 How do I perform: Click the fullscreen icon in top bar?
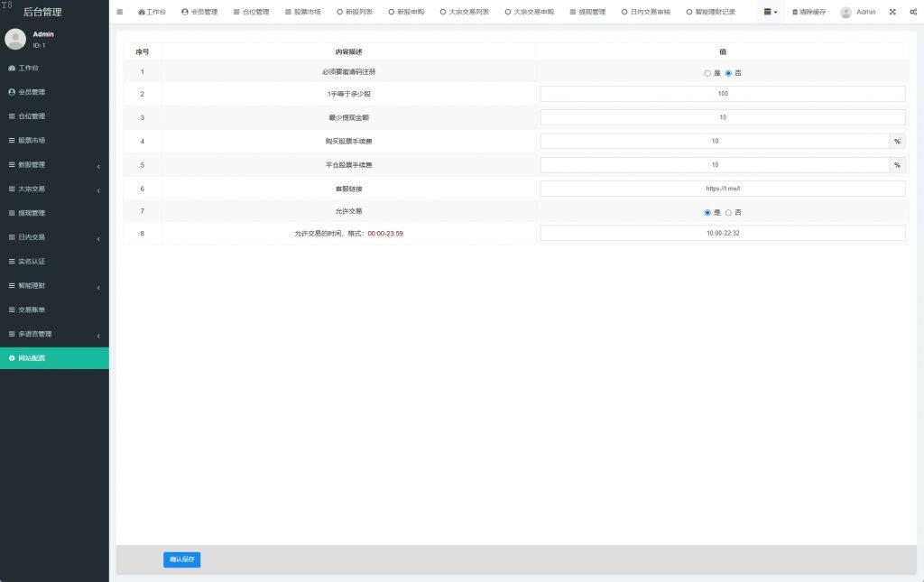tap(892, 12)
